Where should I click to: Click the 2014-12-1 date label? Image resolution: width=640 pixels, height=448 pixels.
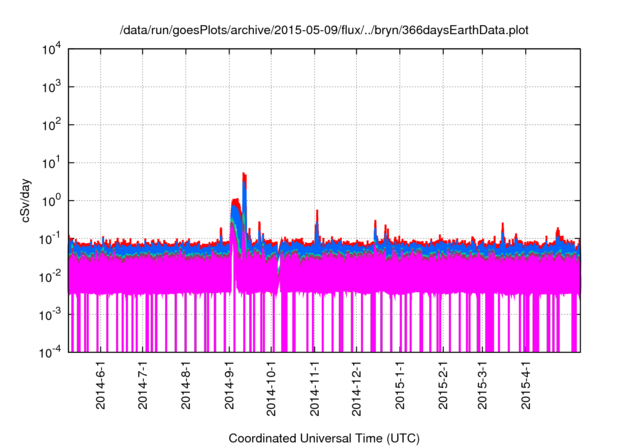(357, 388)
